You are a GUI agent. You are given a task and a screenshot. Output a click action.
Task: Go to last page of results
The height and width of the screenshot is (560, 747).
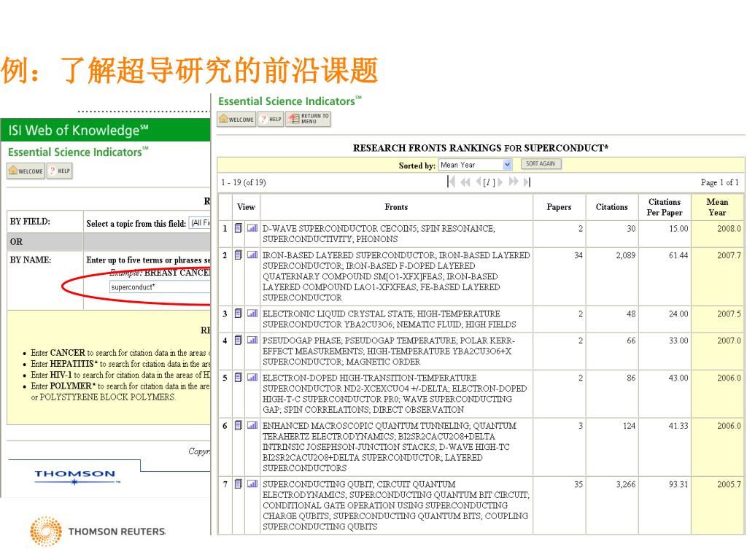coord(527,182)
